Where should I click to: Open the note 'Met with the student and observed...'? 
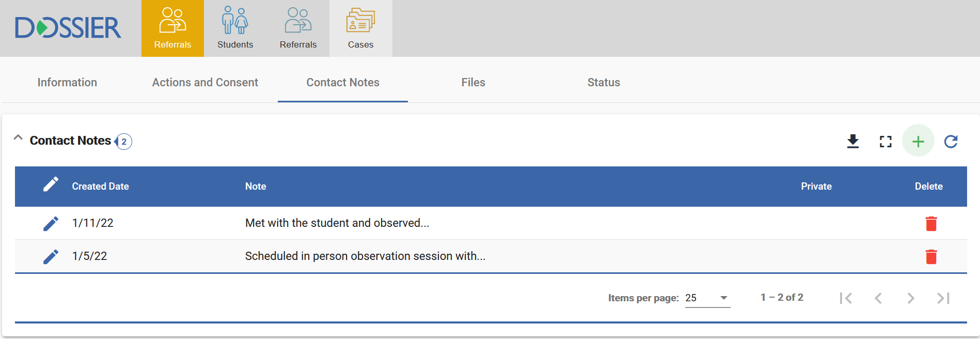(x=337, y=223)
